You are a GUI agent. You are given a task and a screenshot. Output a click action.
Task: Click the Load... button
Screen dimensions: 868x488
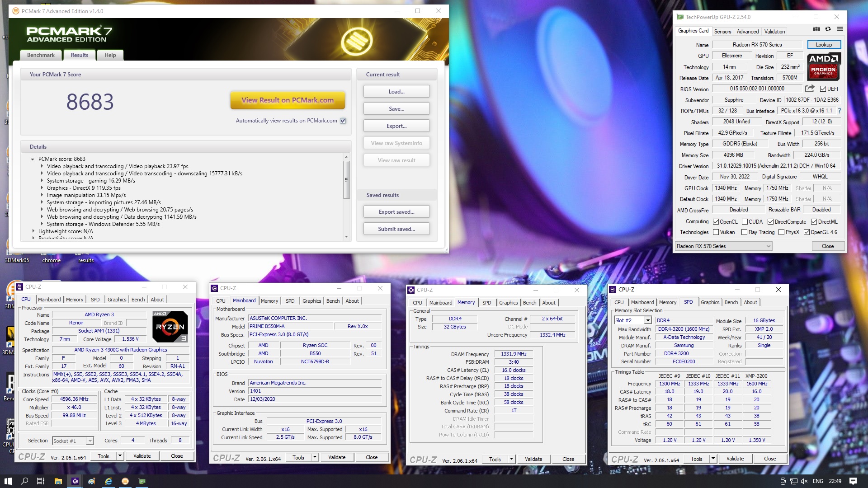pyautogui.click(x=396, y=92)
